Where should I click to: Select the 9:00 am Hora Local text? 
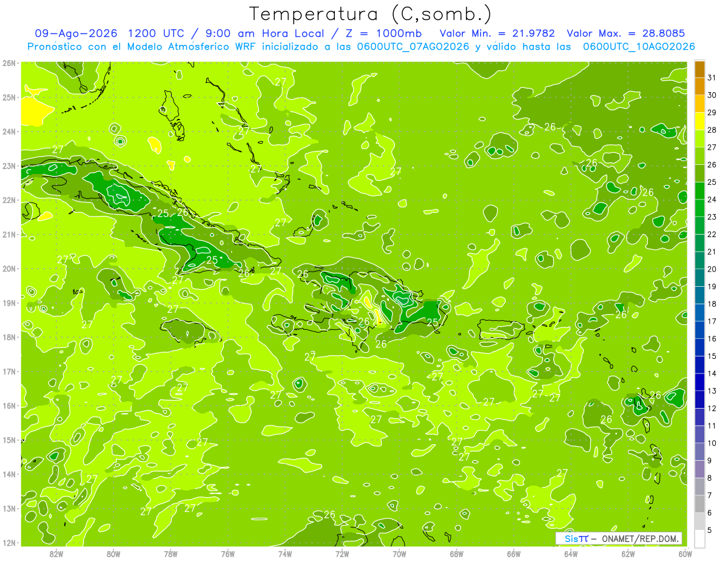click(266, 33)
